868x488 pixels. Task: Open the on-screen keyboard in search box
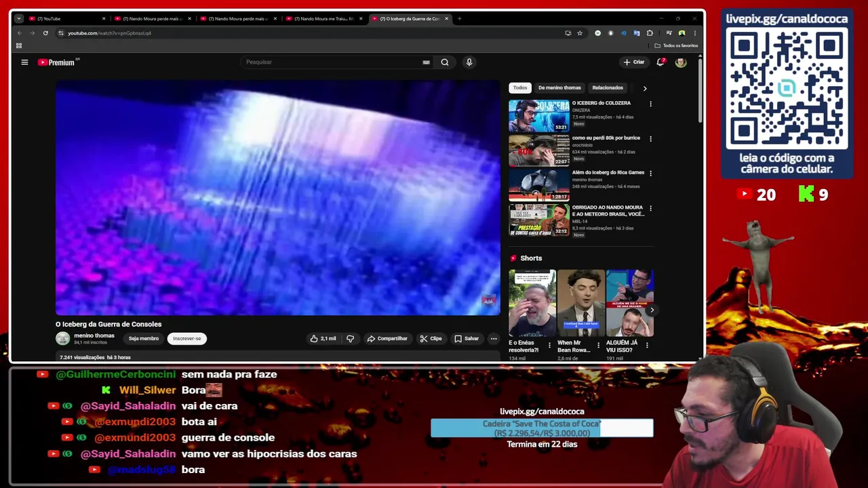pyautogui.click(x=426, y=62)
